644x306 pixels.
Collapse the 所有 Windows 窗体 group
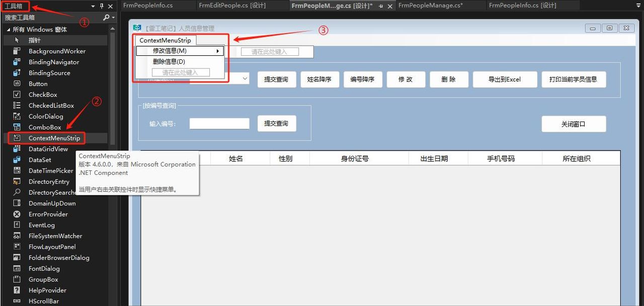(8, 30)
